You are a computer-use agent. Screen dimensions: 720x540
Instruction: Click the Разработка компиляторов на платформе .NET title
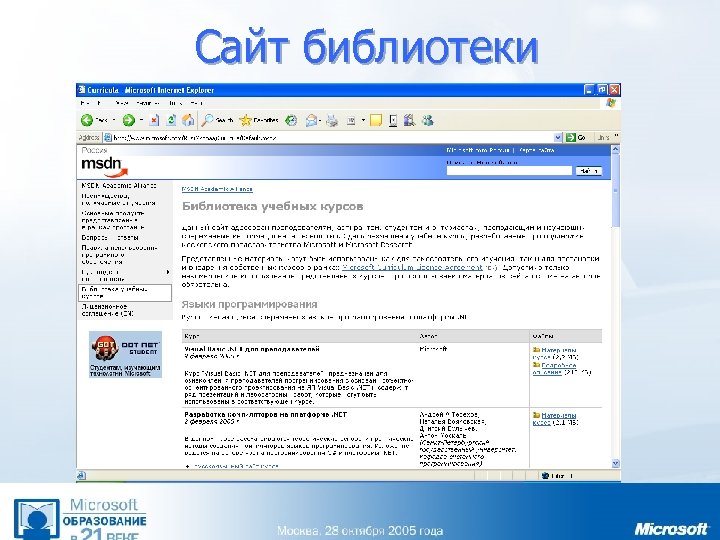[265, 414]
